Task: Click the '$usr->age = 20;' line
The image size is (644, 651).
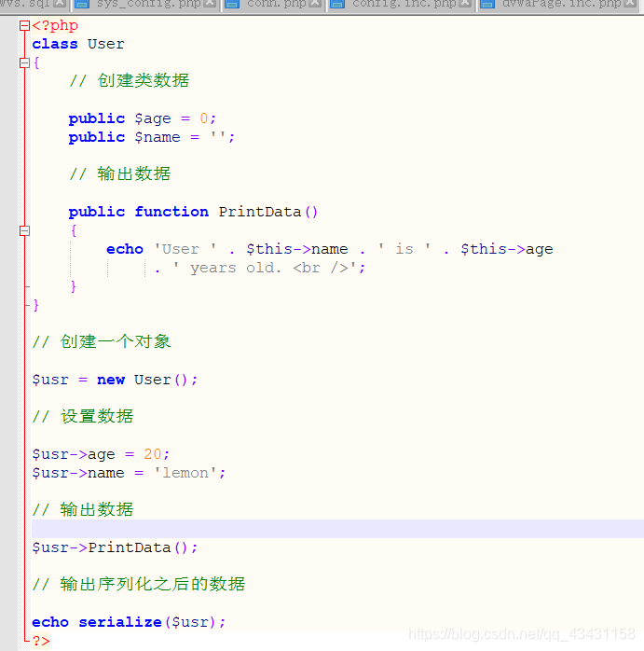Action: click(x=102, y=454)
